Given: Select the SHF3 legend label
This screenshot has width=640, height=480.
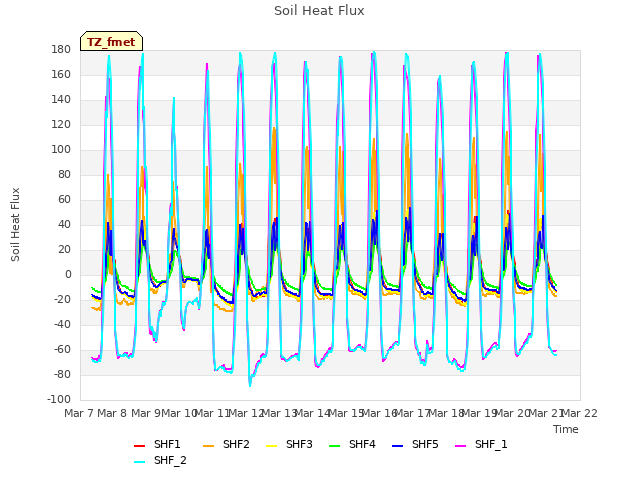Looking at the screenshot, I should (x=299, y=444).
